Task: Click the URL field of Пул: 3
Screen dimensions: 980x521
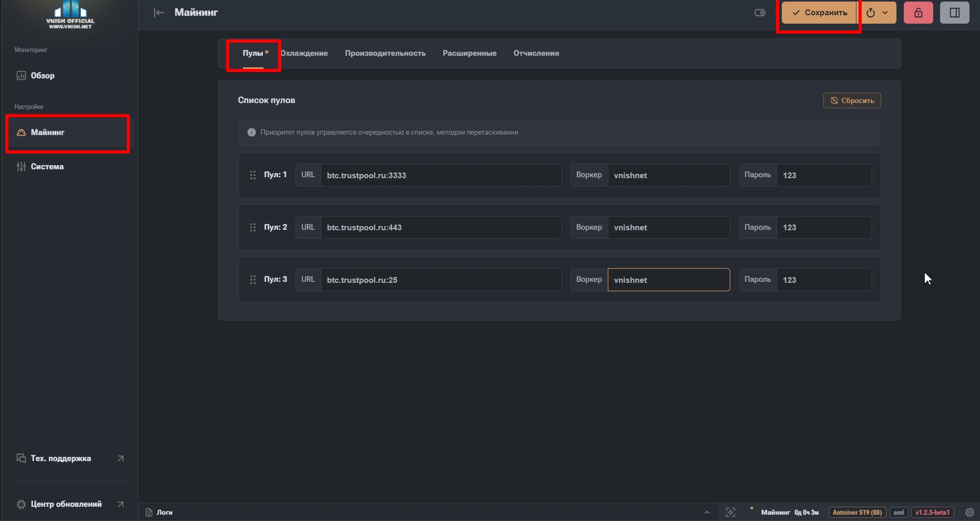Action: pyautogui.click(x=441, y=280)
